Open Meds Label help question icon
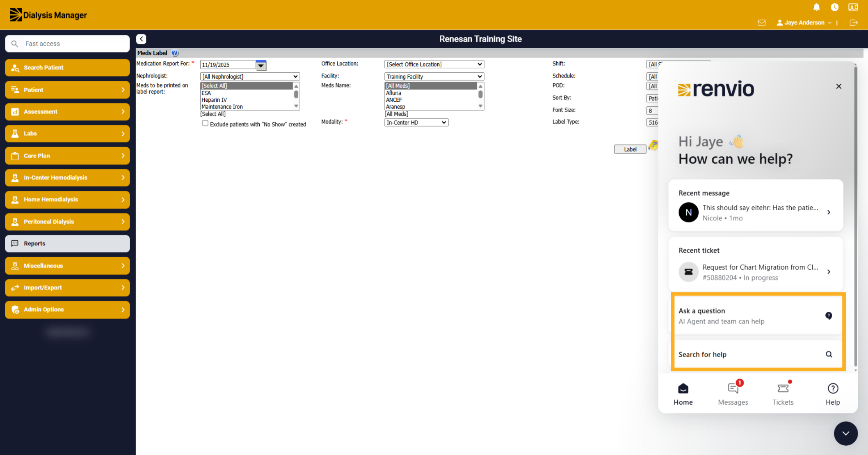868x455 pixels. (x=175, y=53)
